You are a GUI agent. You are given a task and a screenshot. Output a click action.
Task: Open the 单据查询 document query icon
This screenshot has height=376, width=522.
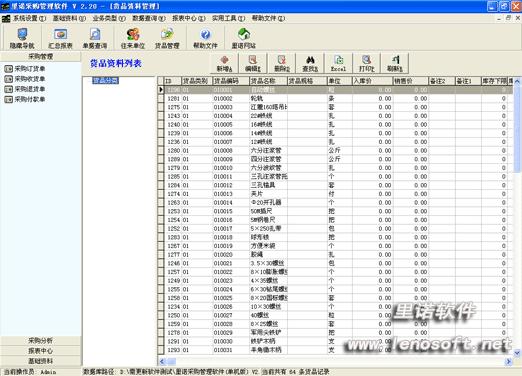tap(95, 38)
